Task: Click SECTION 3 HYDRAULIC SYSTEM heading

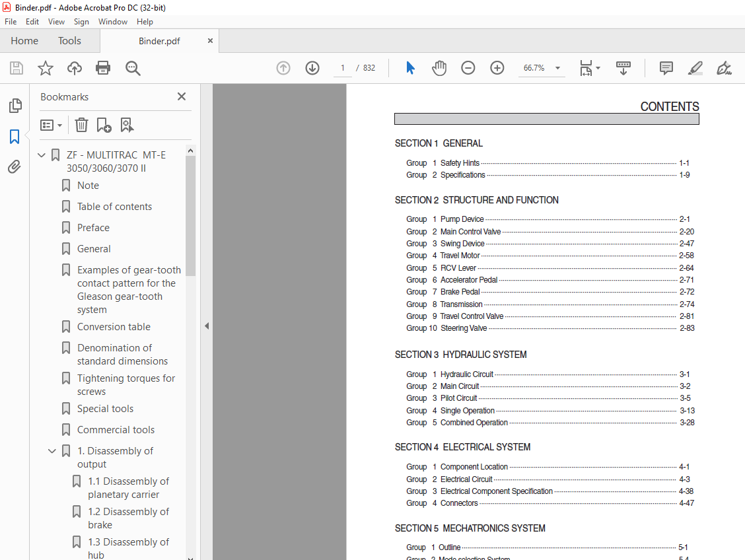Action: point(460,355)
